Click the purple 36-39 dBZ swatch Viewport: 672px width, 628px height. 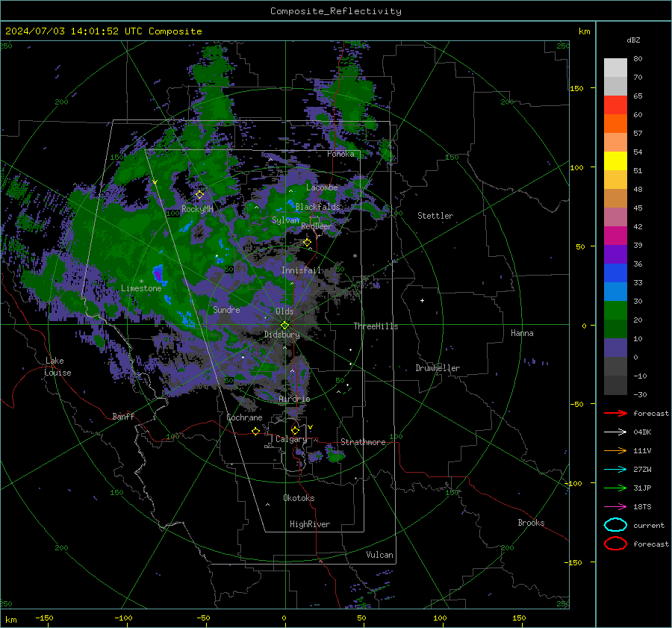pyautogui.click(x=615, y=254)
